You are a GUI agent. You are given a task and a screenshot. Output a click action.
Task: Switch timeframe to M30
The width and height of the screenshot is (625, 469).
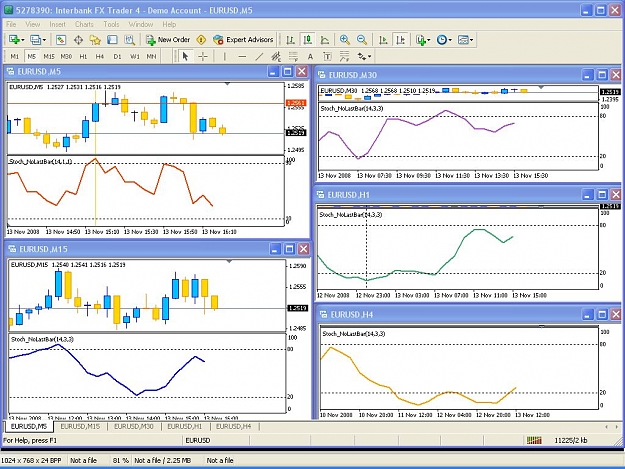(66, 56)
